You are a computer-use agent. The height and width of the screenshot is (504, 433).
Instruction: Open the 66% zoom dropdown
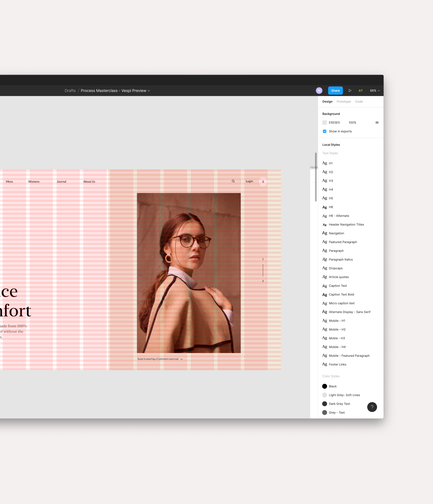(x=375, y=90)
